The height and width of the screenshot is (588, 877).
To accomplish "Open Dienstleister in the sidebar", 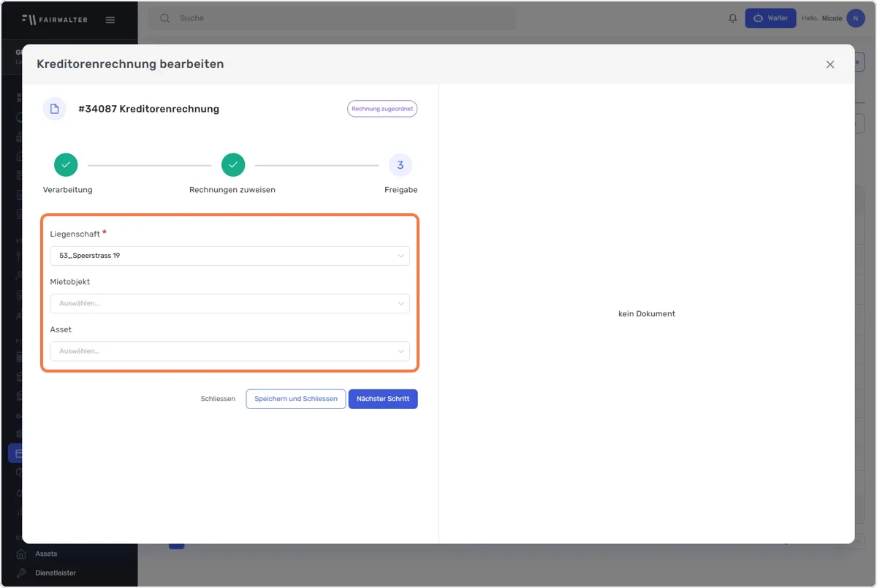I will (x=56, y=573).
